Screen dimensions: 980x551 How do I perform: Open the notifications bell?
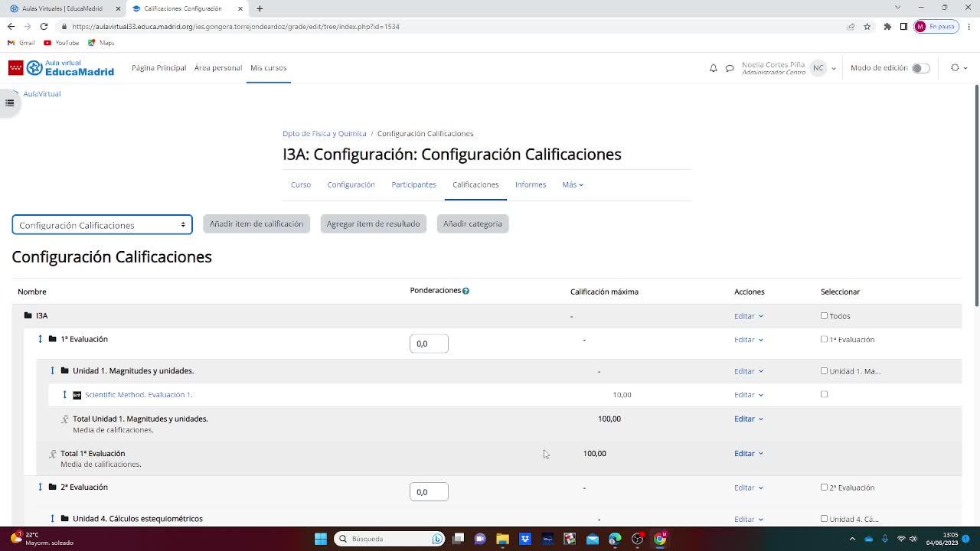[713, 68]
